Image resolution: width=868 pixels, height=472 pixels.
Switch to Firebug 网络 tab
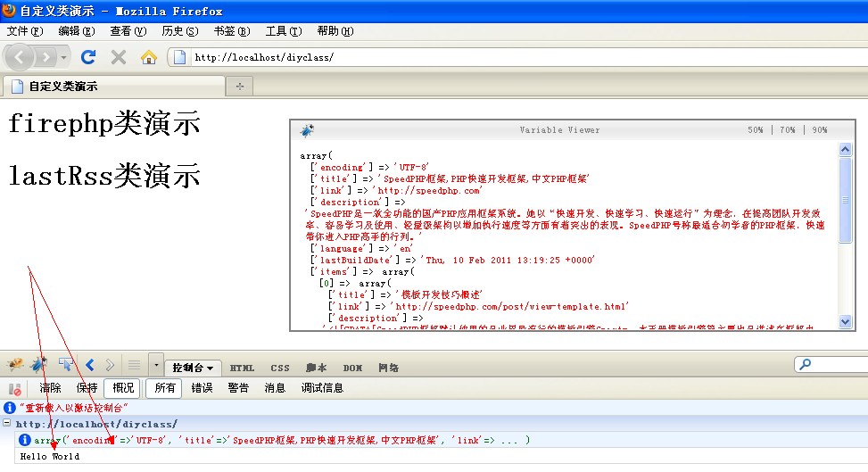(389, 368)
